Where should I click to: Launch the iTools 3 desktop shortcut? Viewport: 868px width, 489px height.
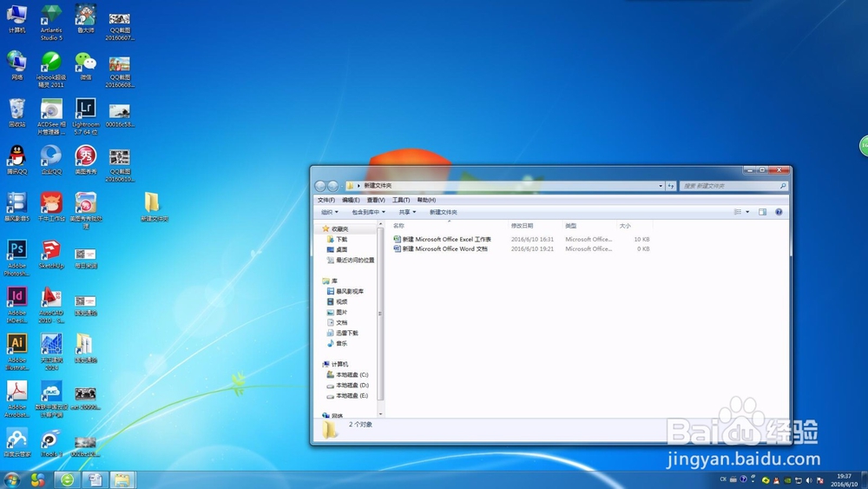(x=51, y=442)
